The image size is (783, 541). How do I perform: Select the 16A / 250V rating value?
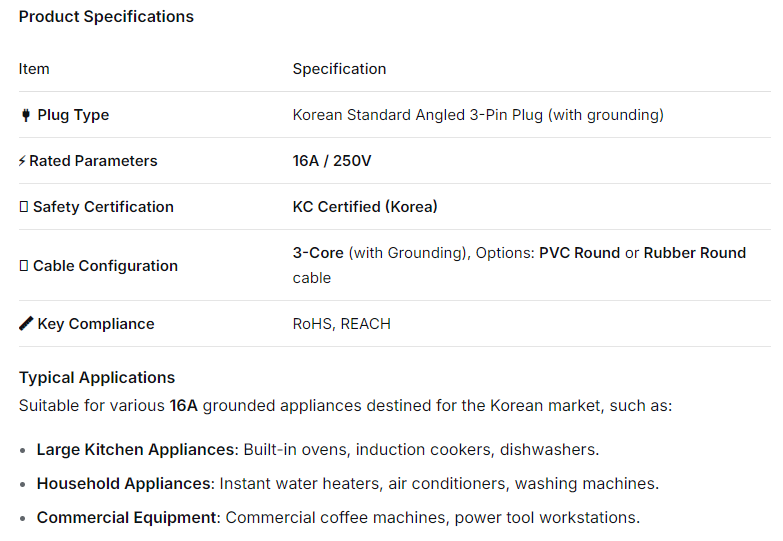332,161
